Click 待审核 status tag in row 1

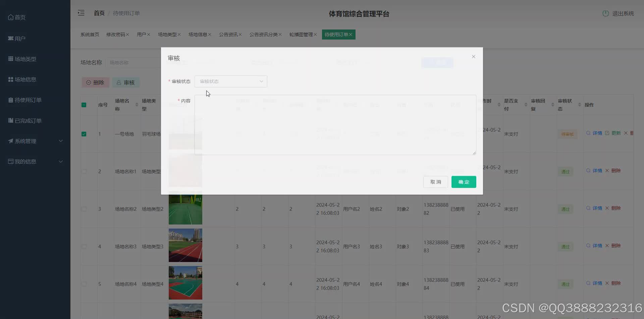[x=568, y=134]
